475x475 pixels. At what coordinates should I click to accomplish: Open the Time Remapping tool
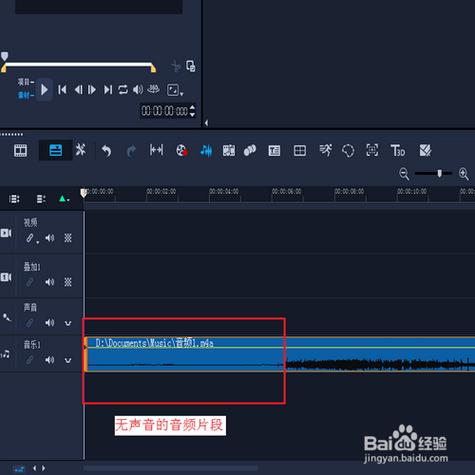tap(325, 150)
